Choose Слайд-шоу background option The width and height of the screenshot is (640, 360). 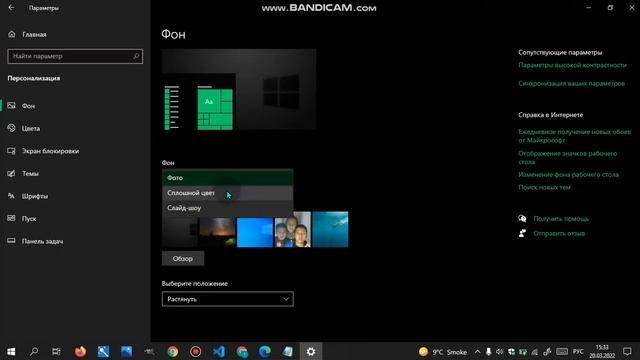coord(227,208)
